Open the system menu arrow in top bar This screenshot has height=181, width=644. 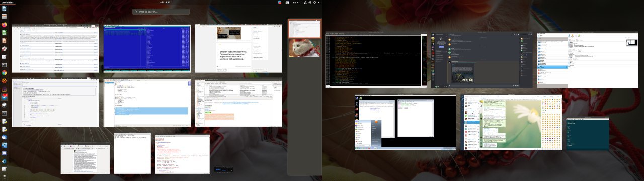click(x=319, y=2)
